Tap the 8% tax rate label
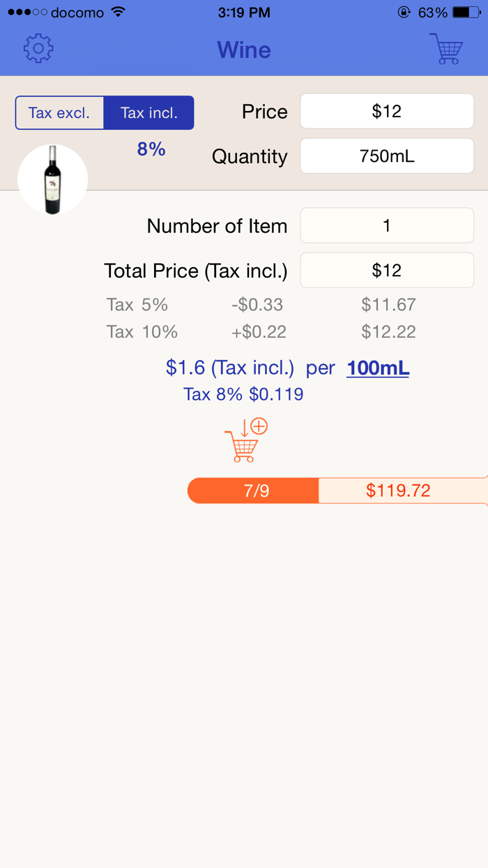Screen dimensions: 488x868 (x=151, y=149)
